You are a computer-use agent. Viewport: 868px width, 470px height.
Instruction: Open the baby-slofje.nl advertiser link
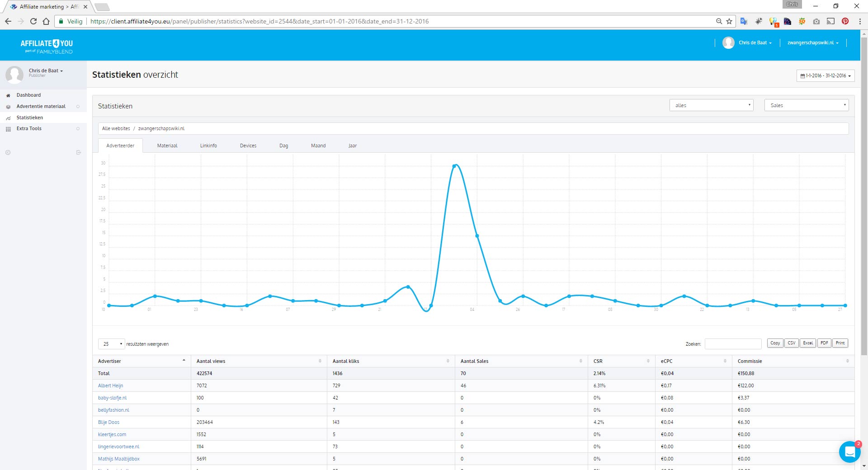[112, 398]
